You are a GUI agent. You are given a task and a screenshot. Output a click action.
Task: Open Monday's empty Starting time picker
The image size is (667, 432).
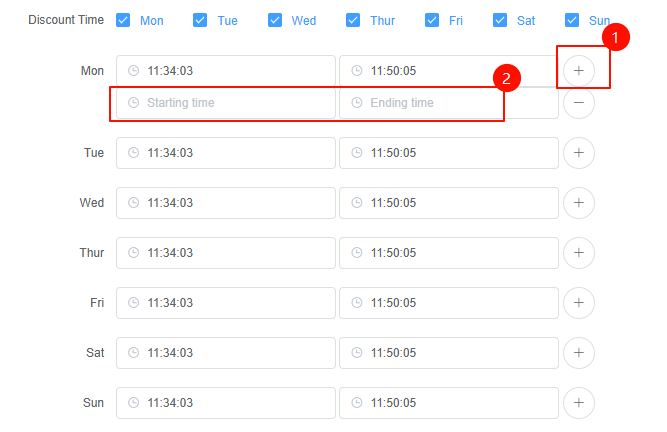click(x=226, y=103)
